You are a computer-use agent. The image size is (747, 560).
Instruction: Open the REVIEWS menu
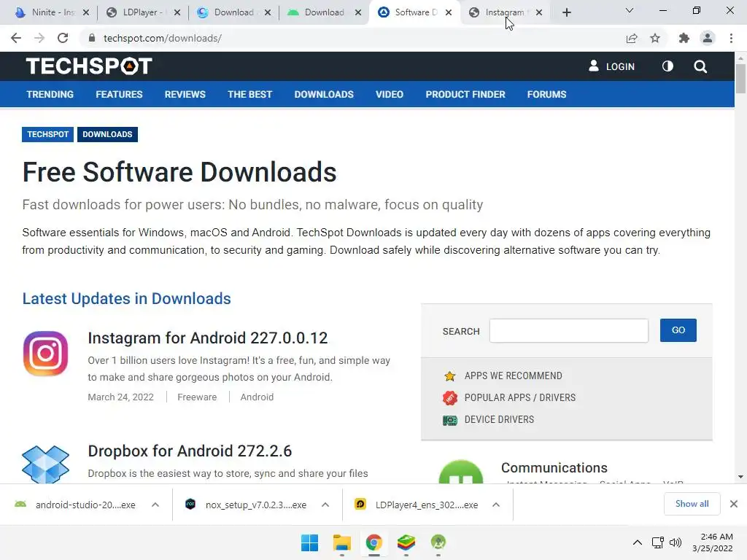[x=185, y=94]
